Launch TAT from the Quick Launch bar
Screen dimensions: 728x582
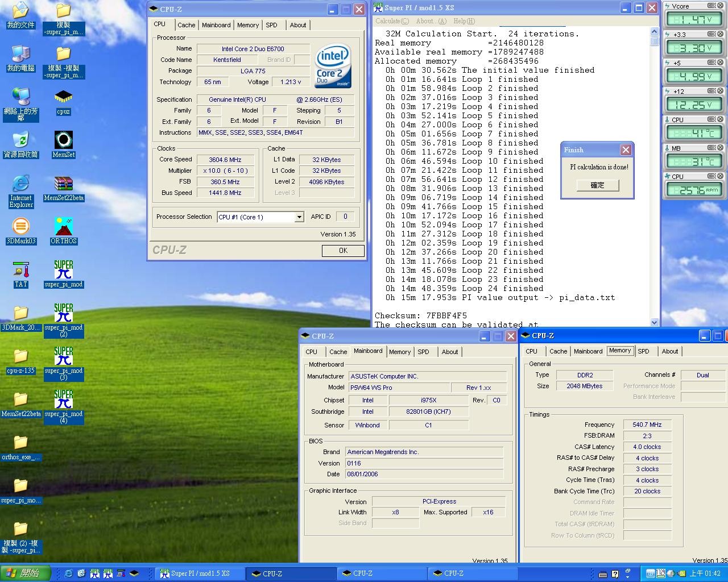click(121, 573)
